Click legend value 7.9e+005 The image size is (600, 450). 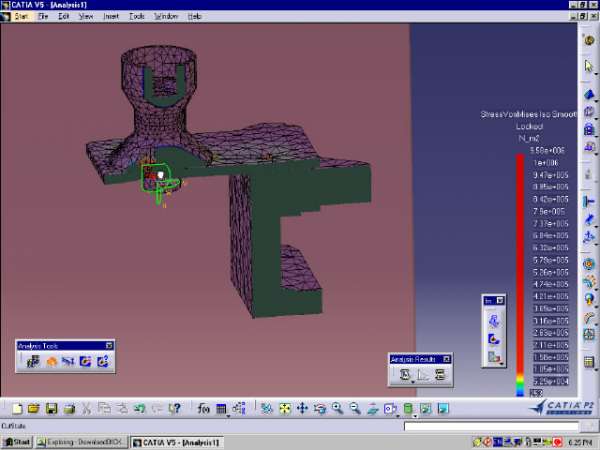549,211
